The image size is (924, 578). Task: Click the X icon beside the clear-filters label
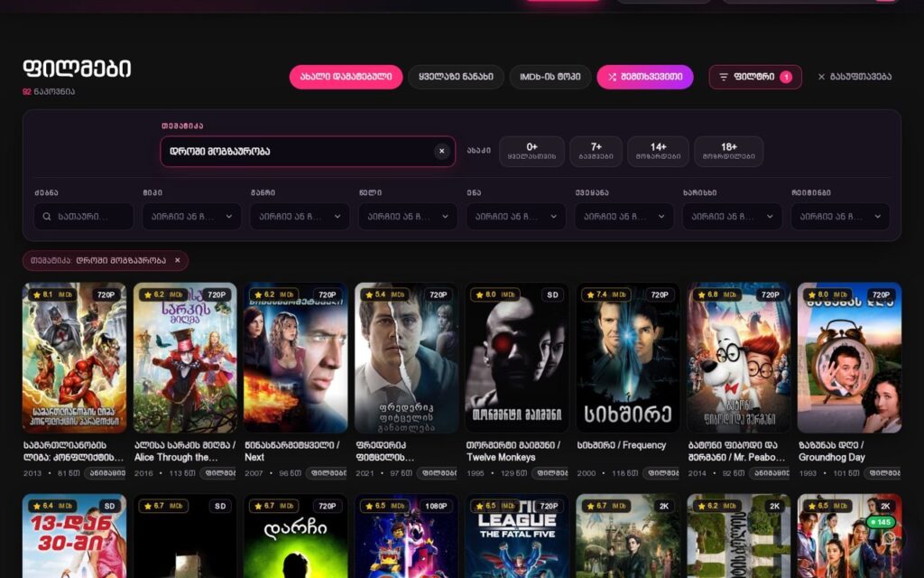(x=821, y=77)
